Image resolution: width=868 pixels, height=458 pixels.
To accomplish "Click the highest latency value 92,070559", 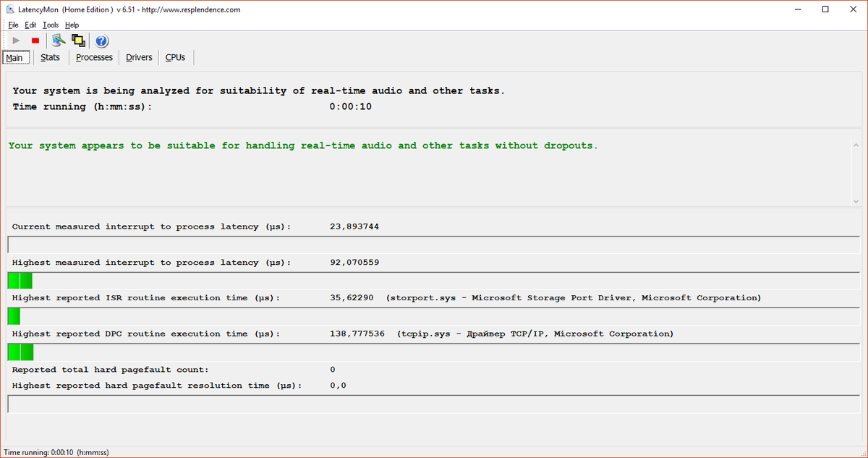I will click(x=354, y=263).
